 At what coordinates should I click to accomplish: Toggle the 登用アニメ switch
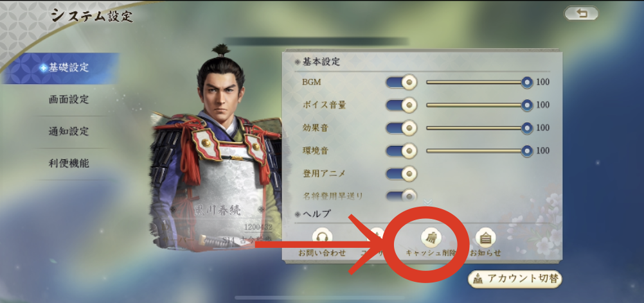click(x=401, y=174)
